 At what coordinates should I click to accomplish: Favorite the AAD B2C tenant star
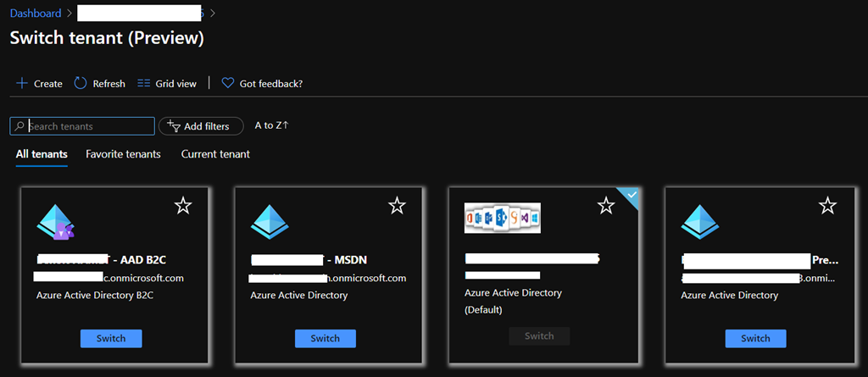click(183, 206)
